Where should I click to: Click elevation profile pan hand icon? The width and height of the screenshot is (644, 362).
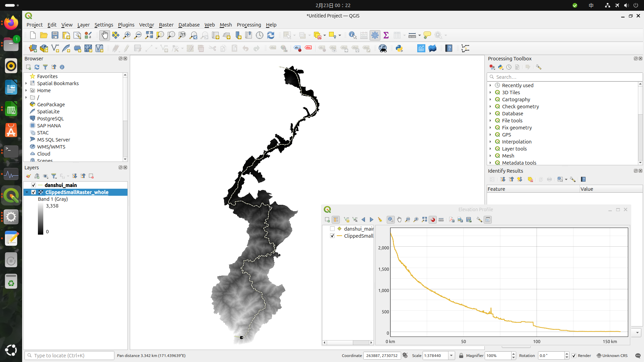pos(399,220)
